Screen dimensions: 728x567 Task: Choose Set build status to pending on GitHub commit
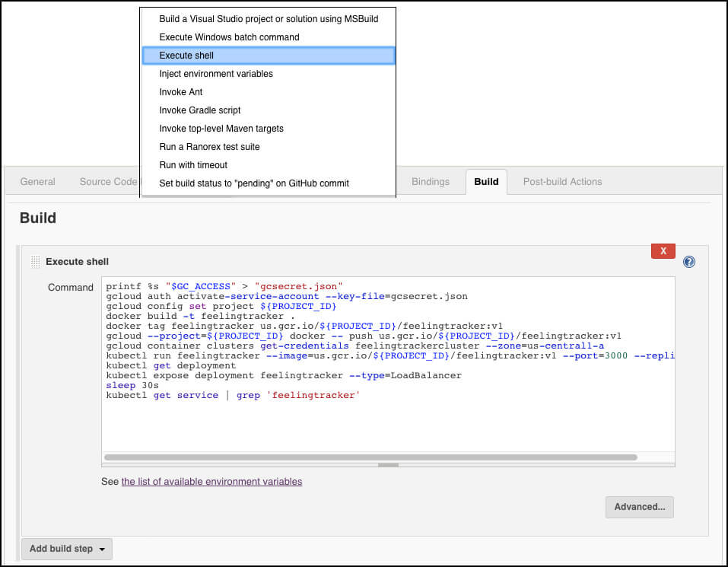(269, 183)
